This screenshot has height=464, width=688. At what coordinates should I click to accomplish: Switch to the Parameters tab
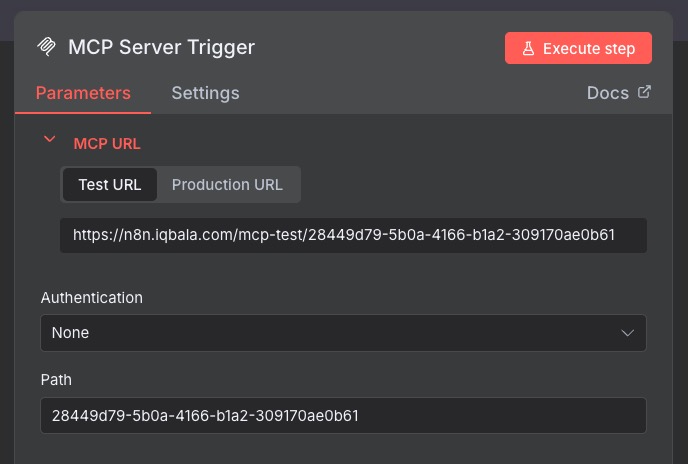pyautogui.click(x=83, y=93)
